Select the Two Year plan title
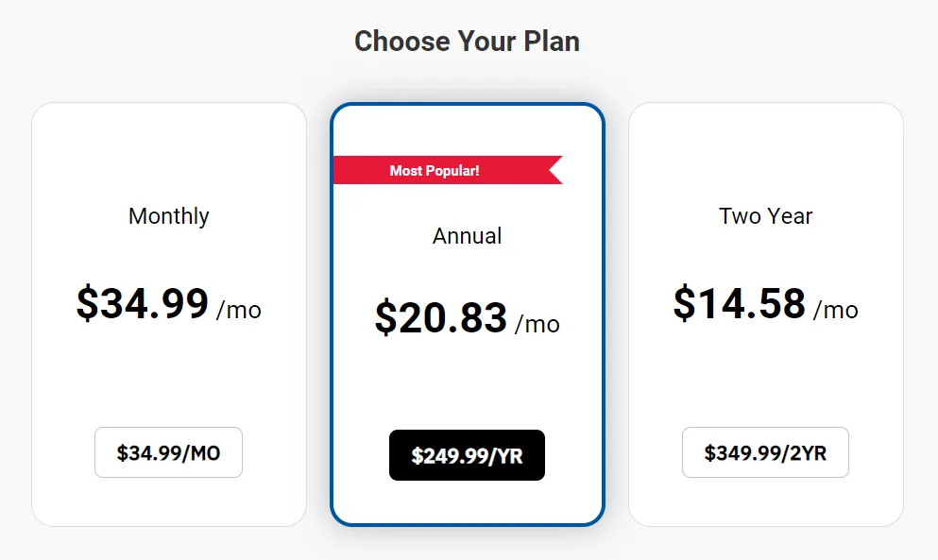Viewport: 938px width, 560px height. pyautogui.click(x=765, y=216)
